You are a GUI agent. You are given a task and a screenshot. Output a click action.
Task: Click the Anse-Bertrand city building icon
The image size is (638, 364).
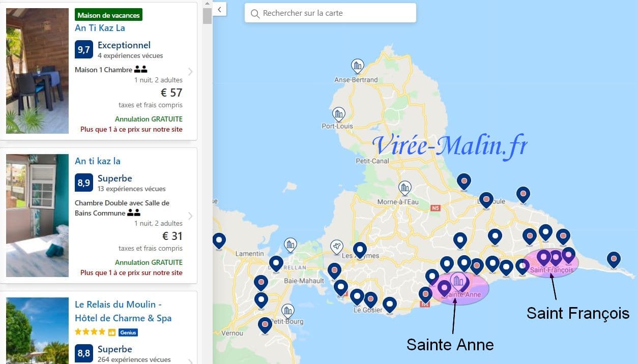358,66
